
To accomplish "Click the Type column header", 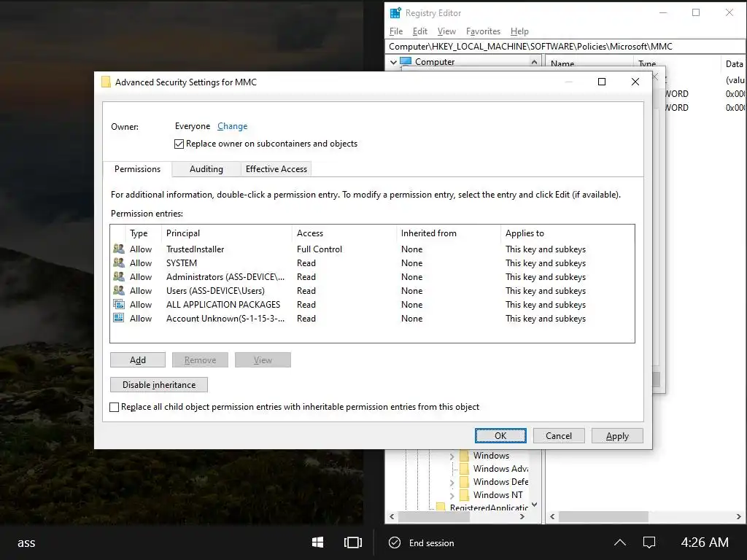I will (x=144, y=233).
